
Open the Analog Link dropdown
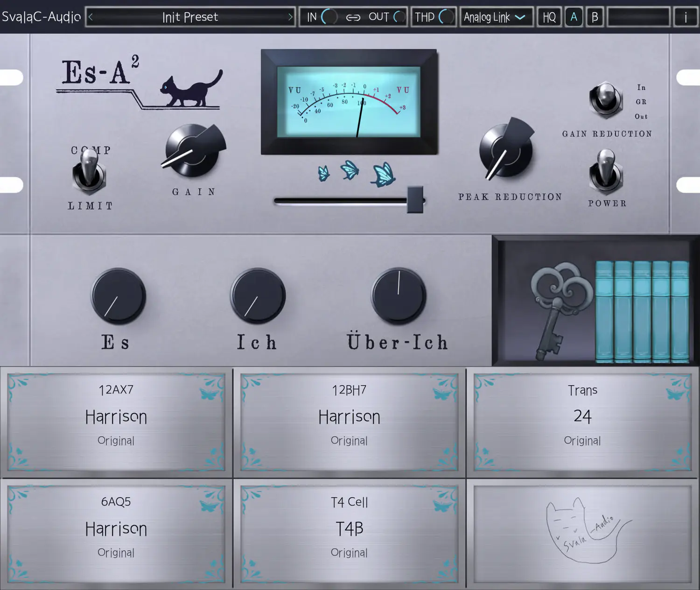(x=497, y=17)
